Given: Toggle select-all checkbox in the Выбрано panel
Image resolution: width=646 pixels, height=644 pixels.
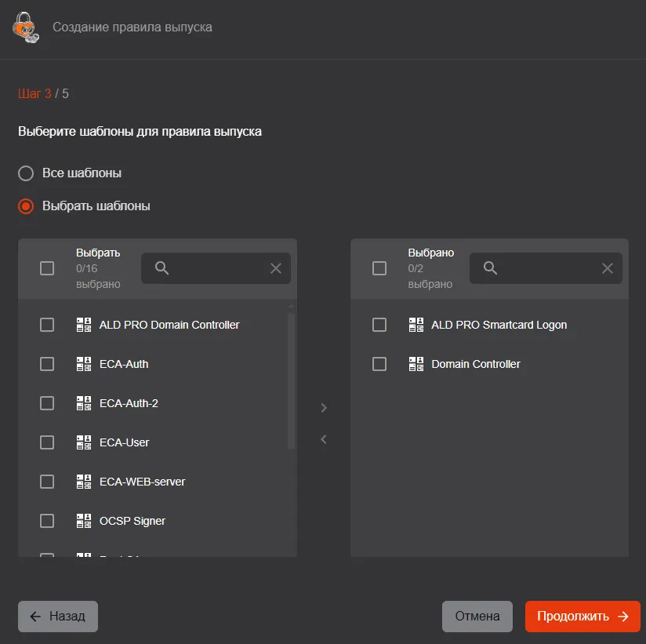Looking at the screenshot, I should coord(379,268).
